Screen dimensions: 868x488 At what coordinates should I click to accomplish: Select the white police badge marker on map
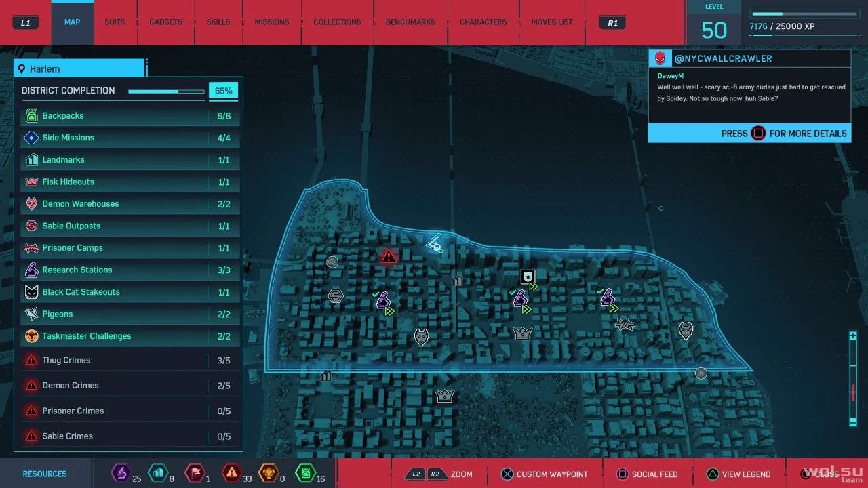tap(528, 277)
